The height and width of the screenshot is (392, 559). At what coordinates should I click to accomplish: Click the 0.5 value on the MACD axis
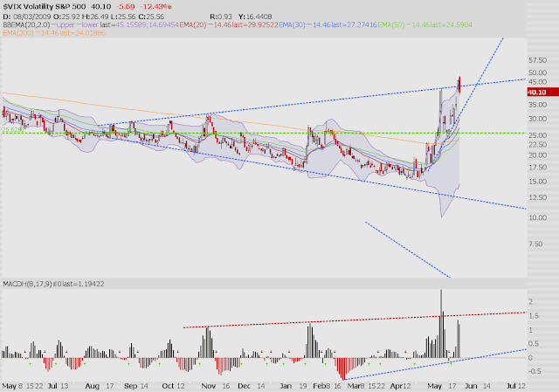click(x=534, y=344)
